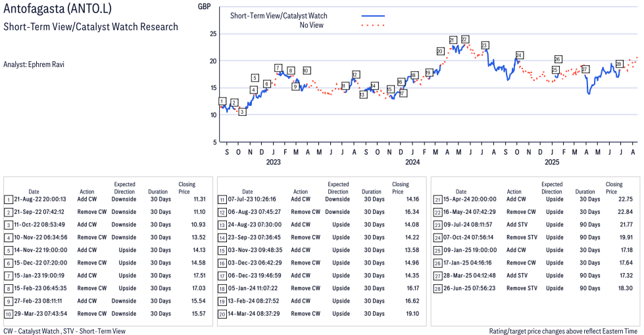Click table row date 14-Mar-24 08:37:29

point(254,314)
